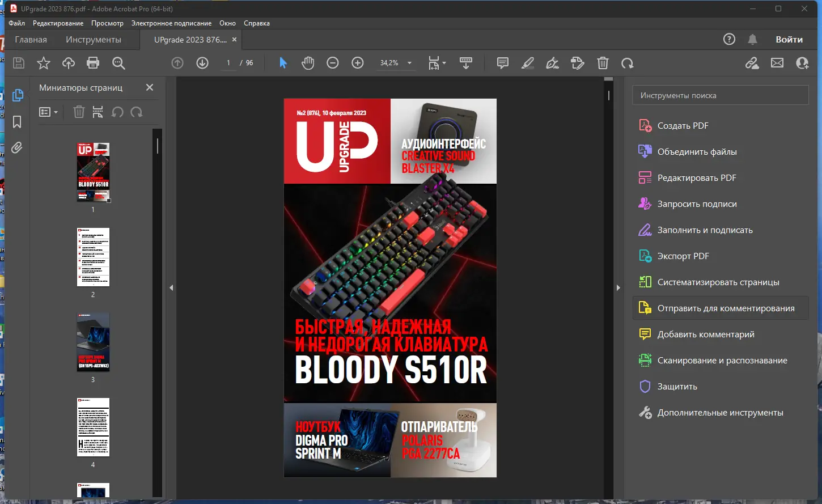Open the Редактирование menu
Image resolution: width=822 pixels, height=504 pixels.
tap(58, 23)
